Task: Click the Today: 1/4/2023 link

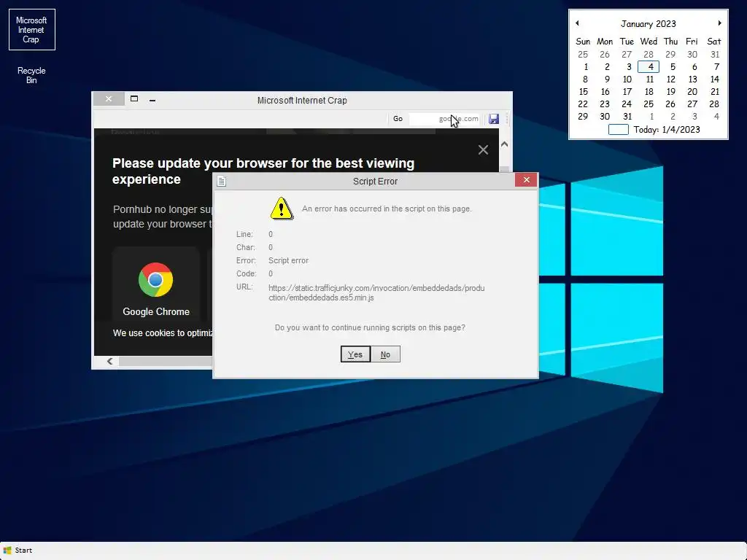Action: [667, 130]
